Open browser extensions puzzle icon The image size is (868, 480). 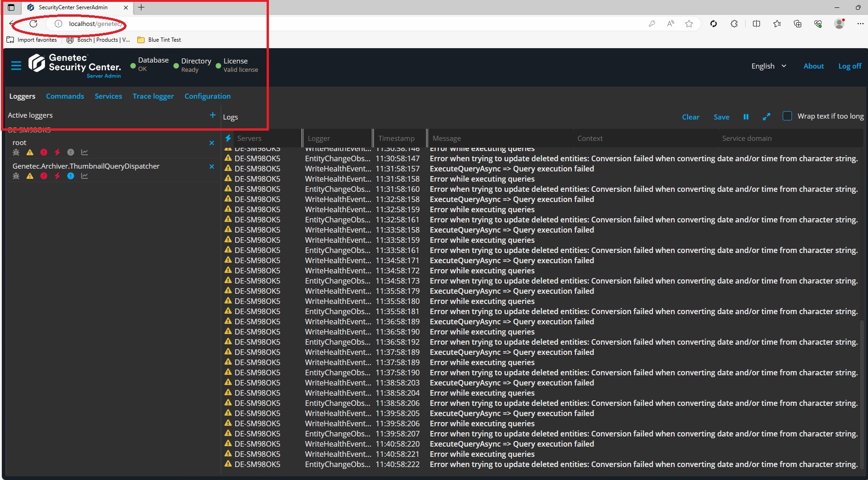pyautogui.click(x=734, y=24)
